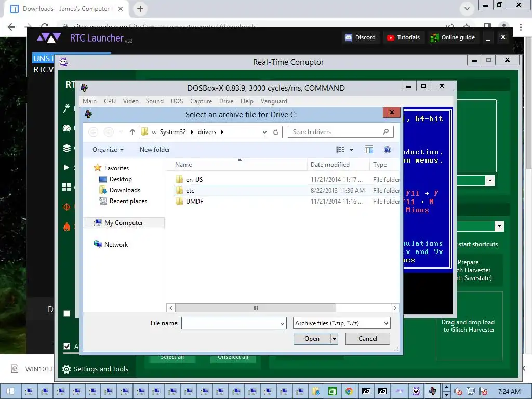Click the New folder button
The image size is (532, 399).
point(155,150)
